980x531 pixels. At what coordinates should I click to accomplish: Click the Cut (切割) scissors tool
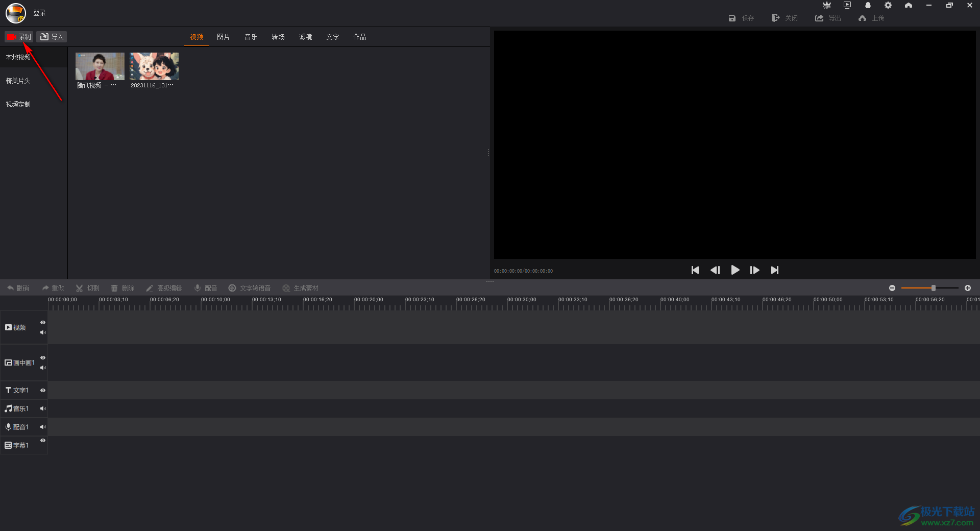[x=88, y=288]
